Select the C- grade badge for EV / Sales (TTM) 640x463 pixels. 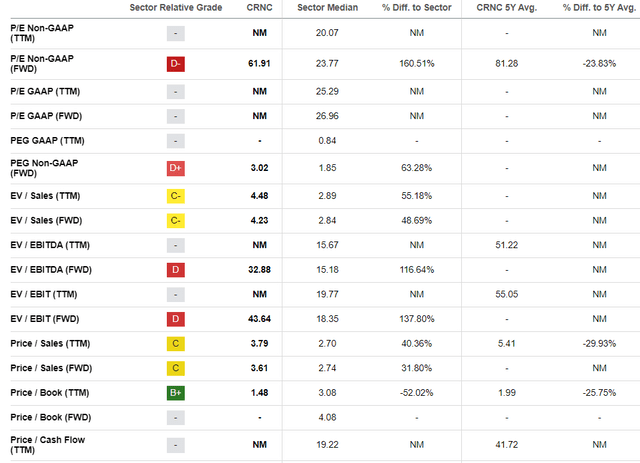pyautogui.click(x=176, y=196)
